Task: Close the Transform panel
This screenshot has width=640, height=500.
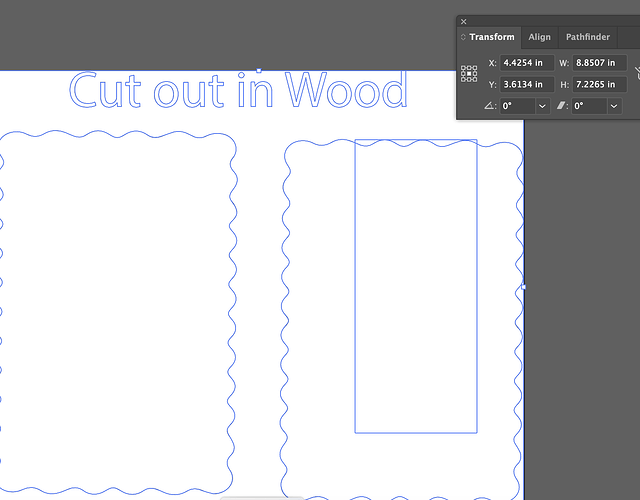Action: 463,22
